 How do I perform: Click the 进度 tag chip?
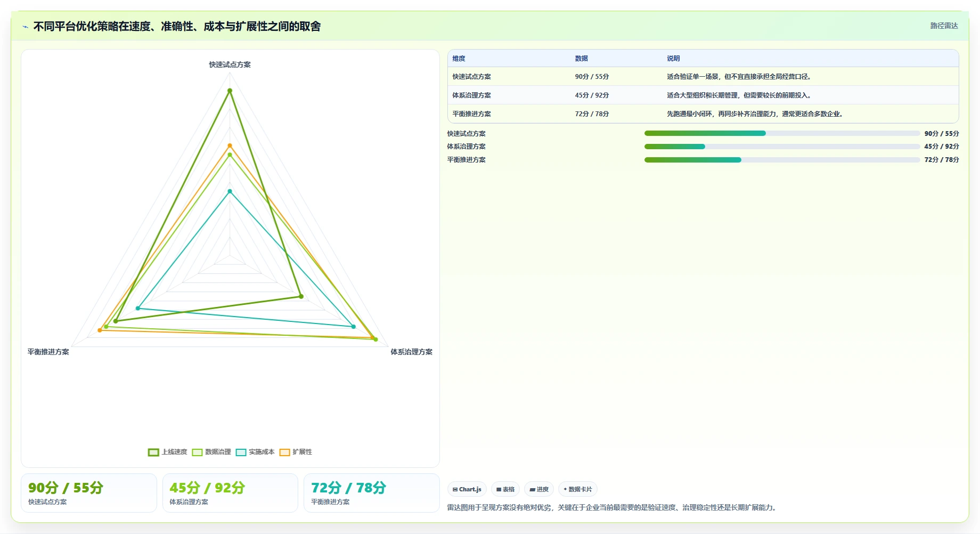pos(539,489)
